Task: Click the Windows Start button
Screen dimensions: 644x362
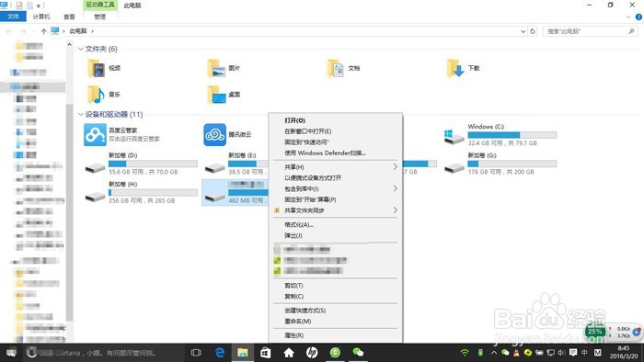Action: (11, 353)
